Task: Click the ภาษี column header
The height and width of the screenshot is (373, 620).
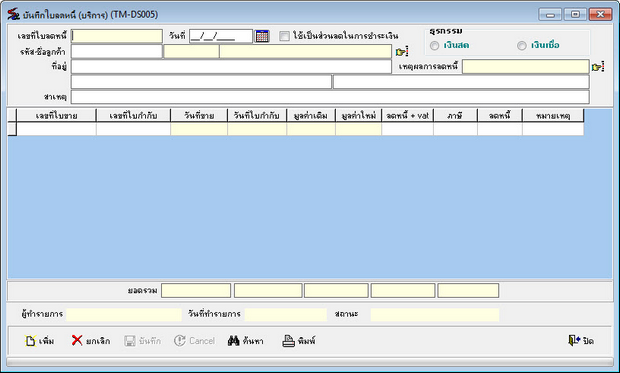Action: tap(456, 115)
